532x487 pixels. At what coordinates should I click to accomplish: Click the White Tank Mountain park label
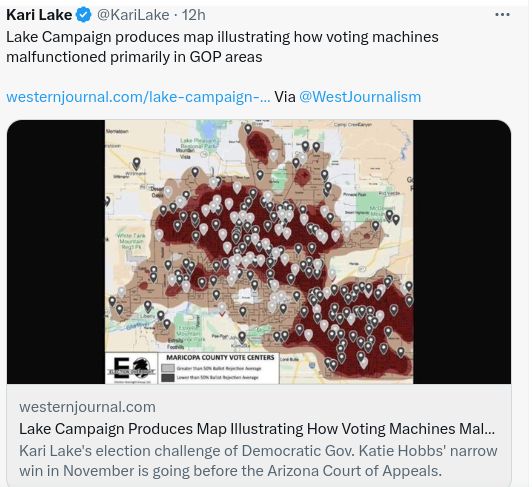click(x=131, y=241)
